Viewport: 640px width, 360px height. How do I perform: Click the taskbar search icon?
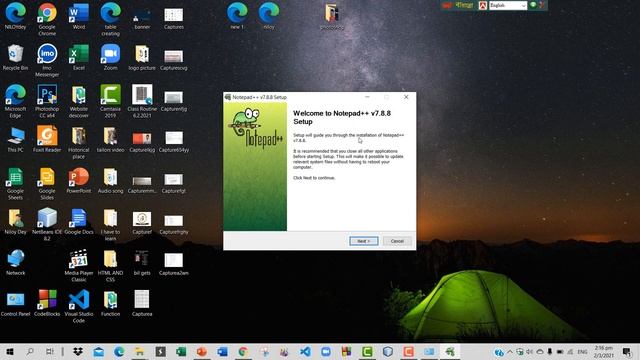click(30, 351)
